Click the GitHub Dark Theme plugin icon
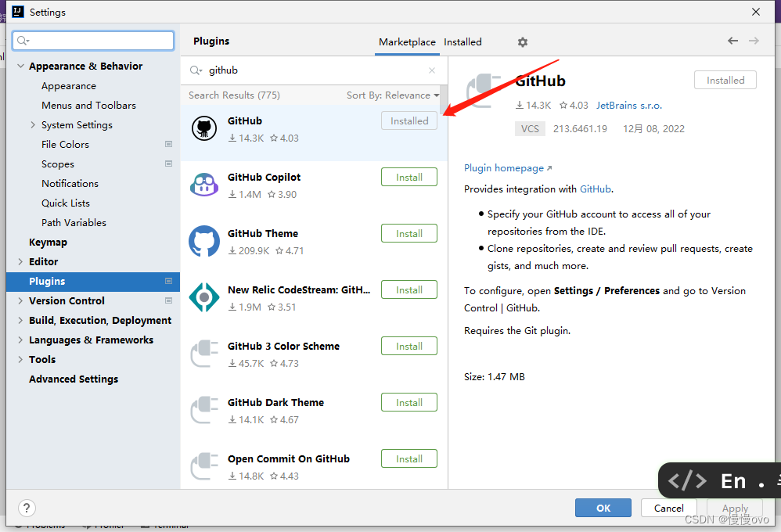Screen dimensions: 781x532 click(x=204, y=410)
